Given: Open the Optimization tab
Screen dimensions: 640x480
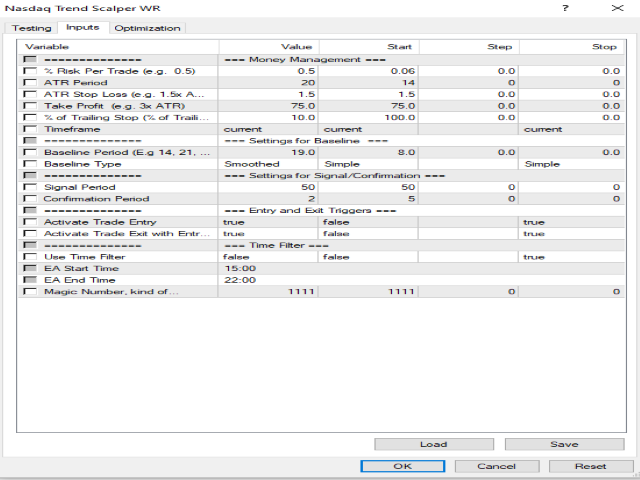Looking at the screenshot, I should [147, 28].
